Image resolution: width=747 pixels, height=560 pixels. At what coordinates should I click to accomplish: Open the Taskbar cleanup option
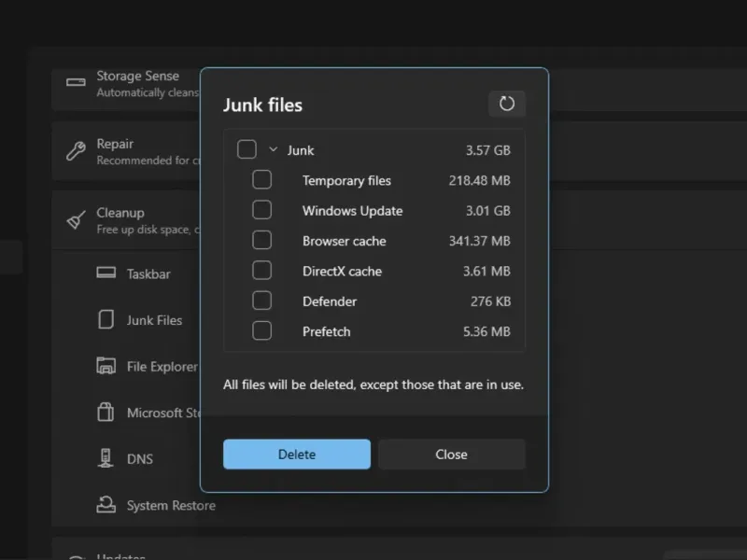[148, 273]
